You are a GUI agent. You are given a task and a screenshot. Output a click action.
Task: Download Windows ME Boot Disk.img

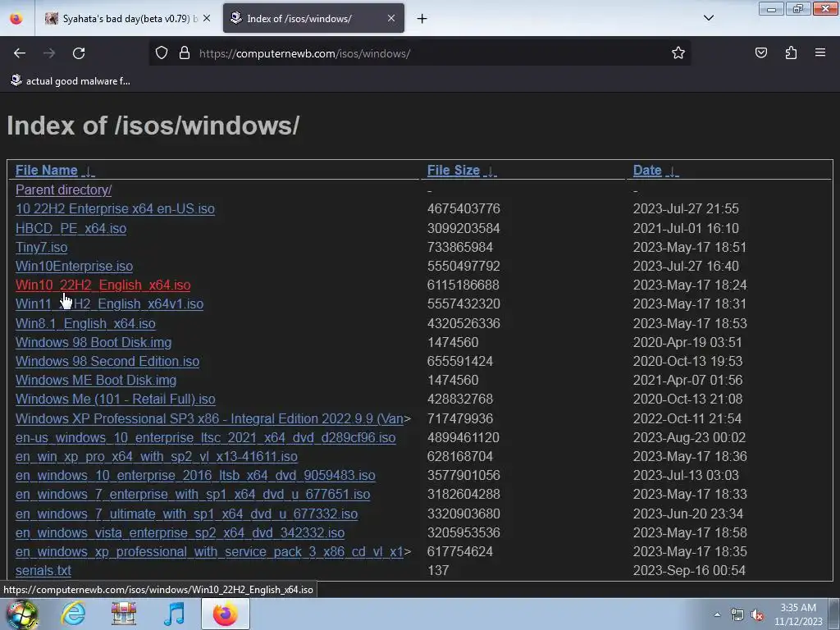(96, 381)
